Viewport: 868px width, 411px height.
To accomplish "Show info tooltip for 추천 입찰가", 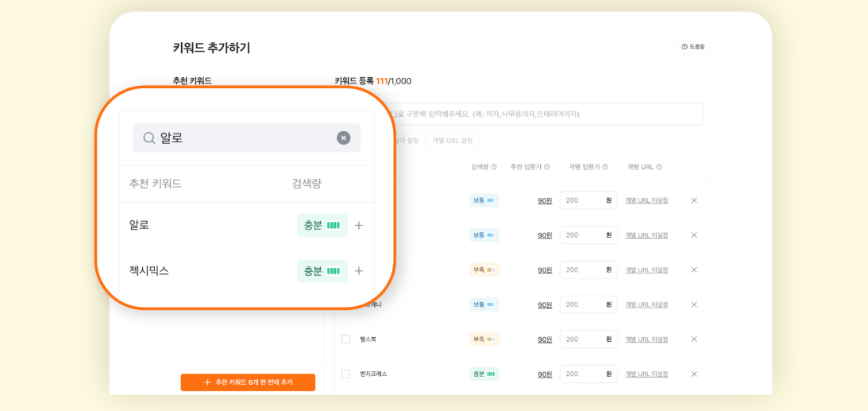I will tap(547, 167).
